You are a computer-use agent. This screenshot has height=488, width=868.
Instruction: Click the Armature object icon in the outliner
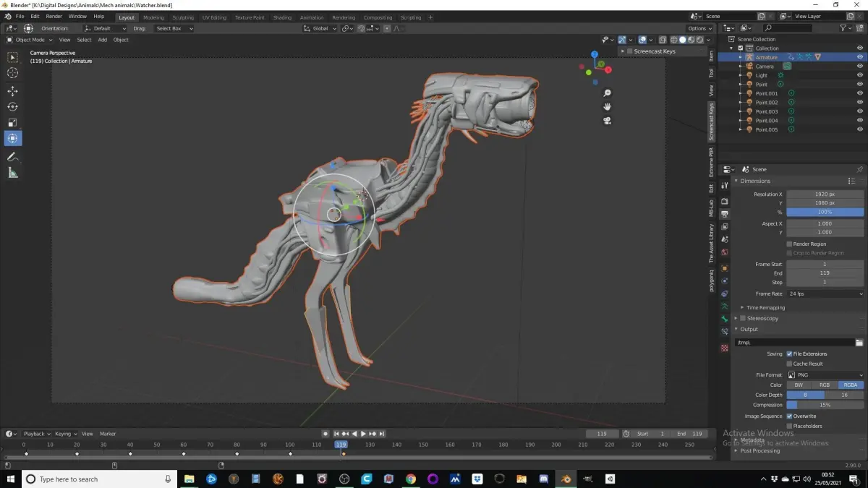coord(749,57)
